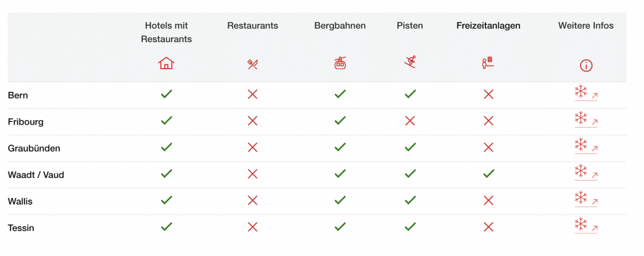Click the house icon under Hotels mit Restaurants
The image size is (644, 256).
coord(166,63)
